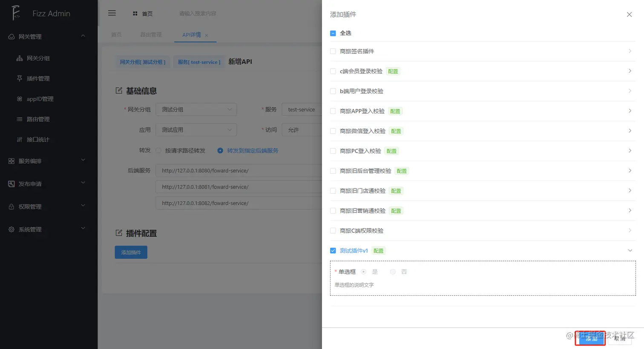The width and height of the screenshot is (644, 349).
Task: Toggle the hamburger sidebar collapse icon
Action: 112,13
